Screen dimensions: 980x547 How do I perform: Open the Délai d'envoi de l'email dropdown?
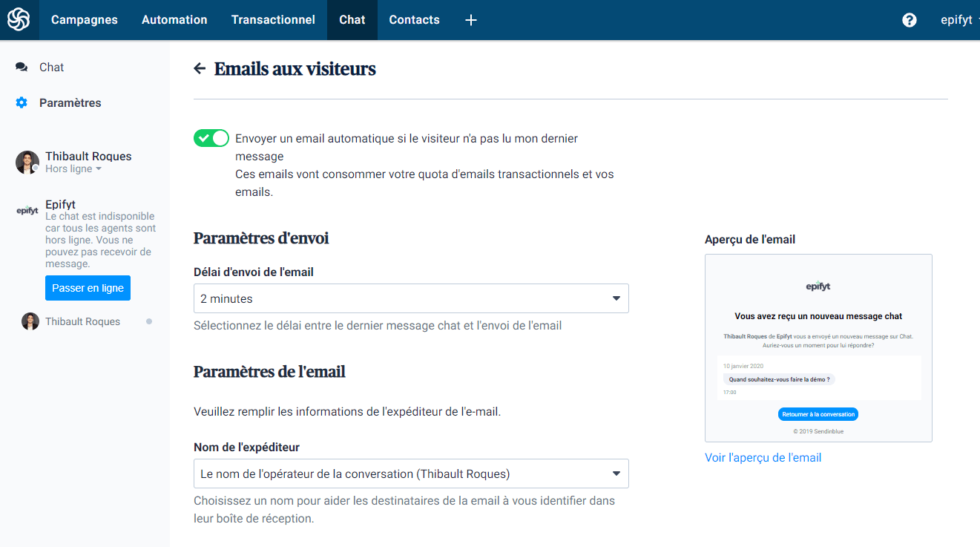410,298
